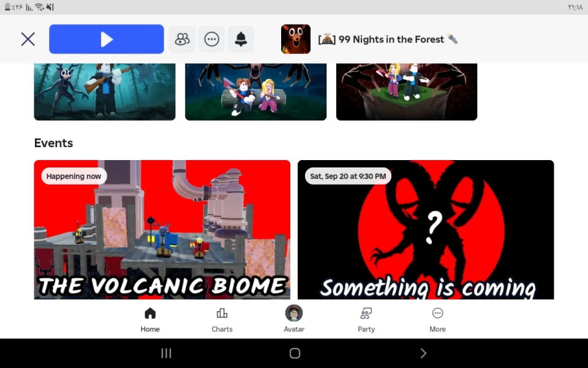588x368 pixels.
Task: Open the Volcanic Biome event card
Action: coord(162,230)
